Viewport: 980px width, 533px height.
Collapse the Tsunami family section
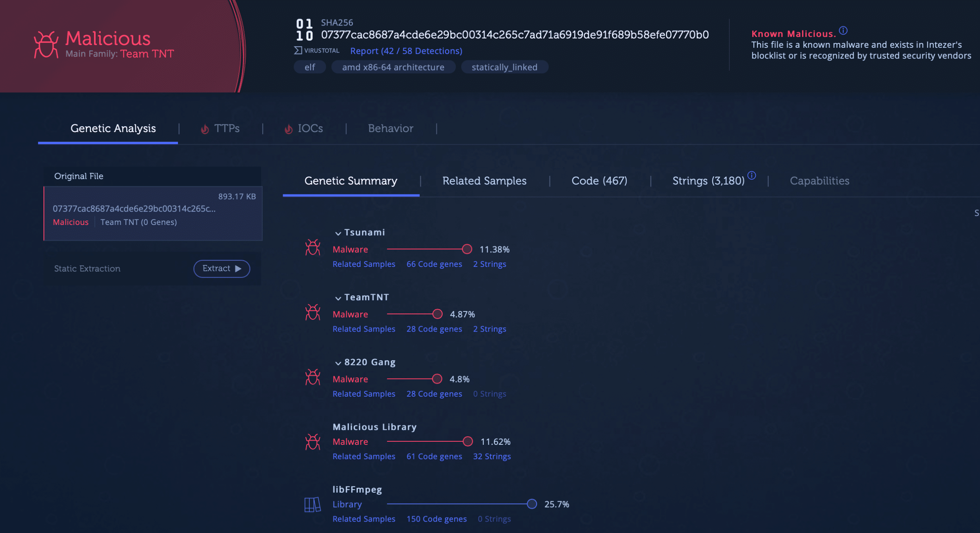pyautogui.click(x=338, y=233)
